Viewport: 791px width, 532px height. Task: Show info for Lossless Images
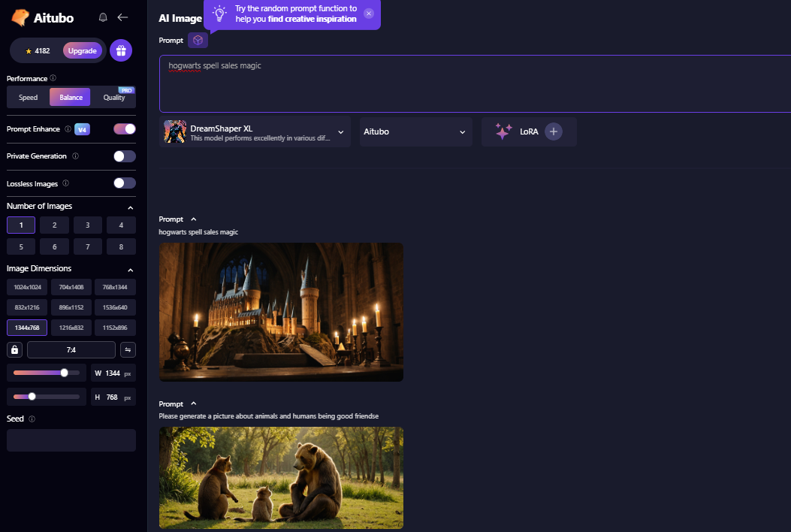coord(65,183)
